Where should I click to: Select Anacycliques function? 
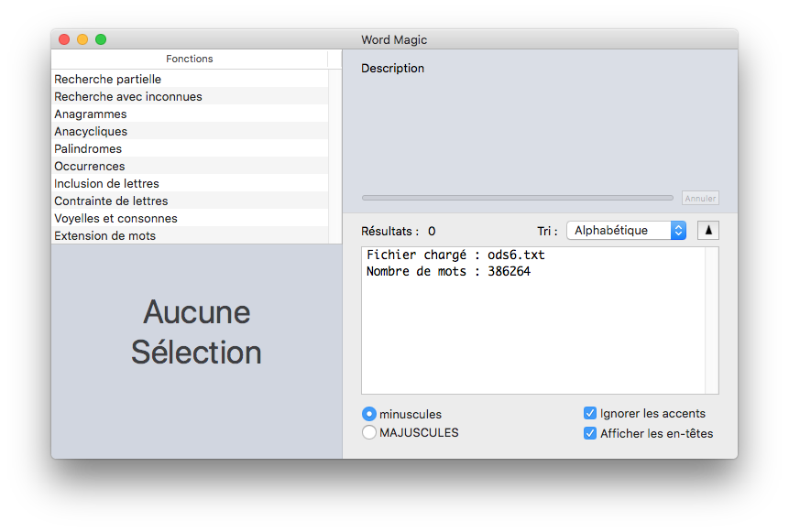point(91,132)
